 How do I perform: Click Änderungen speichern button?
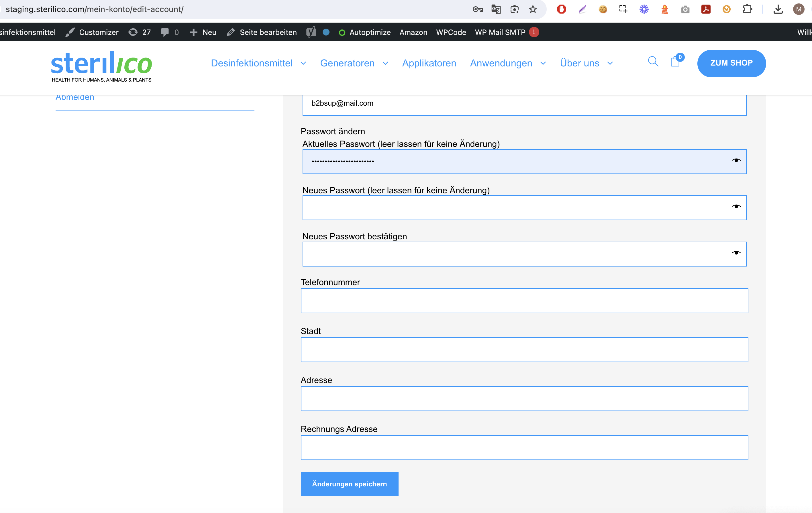(x=349, y=484)
